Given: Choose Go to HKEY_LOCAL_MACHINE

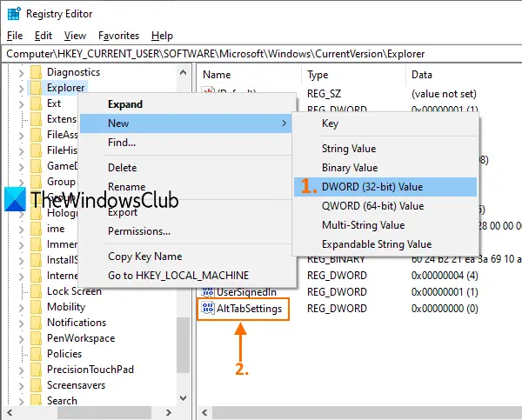Looking at the screenshot, I should click(x=187, y=276).
